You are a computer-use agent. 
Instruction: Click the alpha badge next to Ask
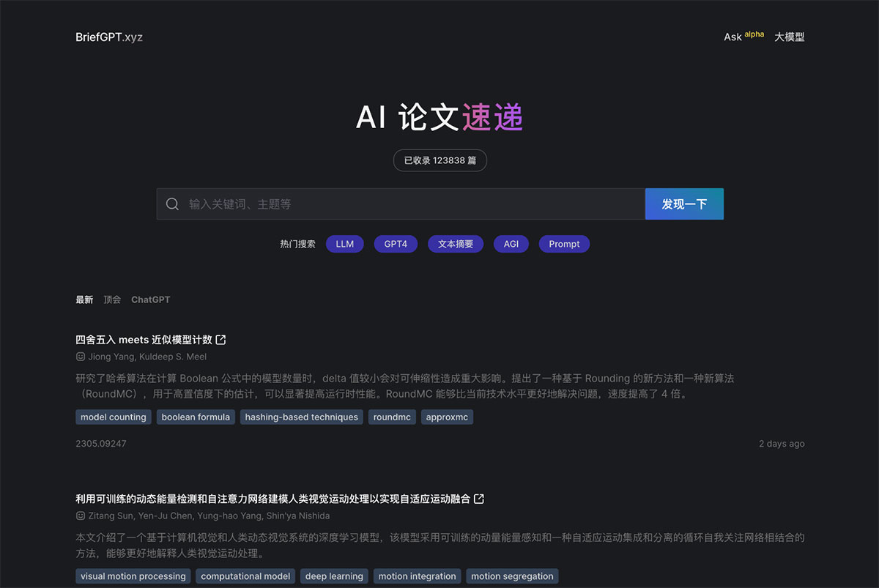coord(754,33)
